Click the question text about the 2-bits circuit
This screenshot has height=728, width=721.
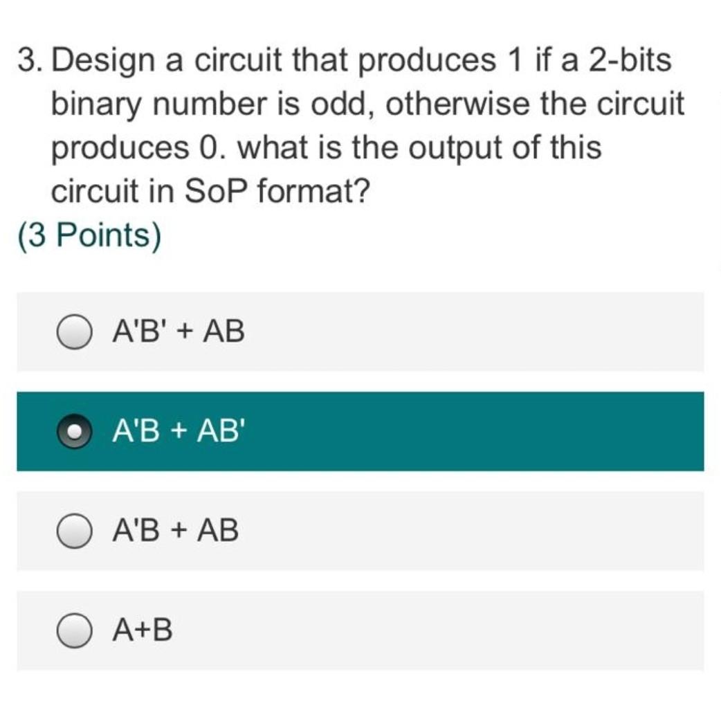(x=346, y=125)
